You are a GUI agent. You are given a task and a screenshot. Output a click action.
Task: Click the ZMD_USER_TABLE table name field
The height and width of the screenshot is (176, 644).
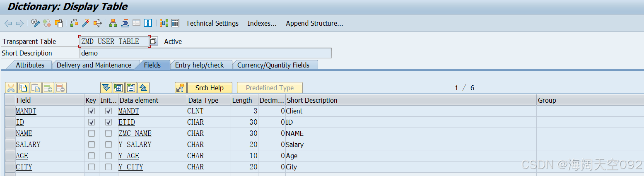tap(114, 41)
